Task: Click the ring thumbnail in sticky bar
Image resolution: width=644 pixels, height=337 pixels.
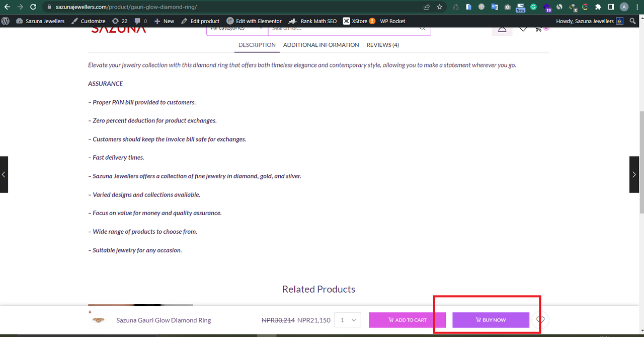Action: click(99, 320)
